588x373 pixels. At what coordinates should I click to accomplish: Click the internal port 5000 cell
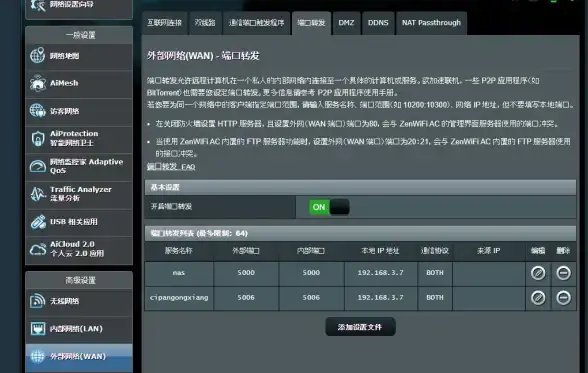click(x=311, y=273)
